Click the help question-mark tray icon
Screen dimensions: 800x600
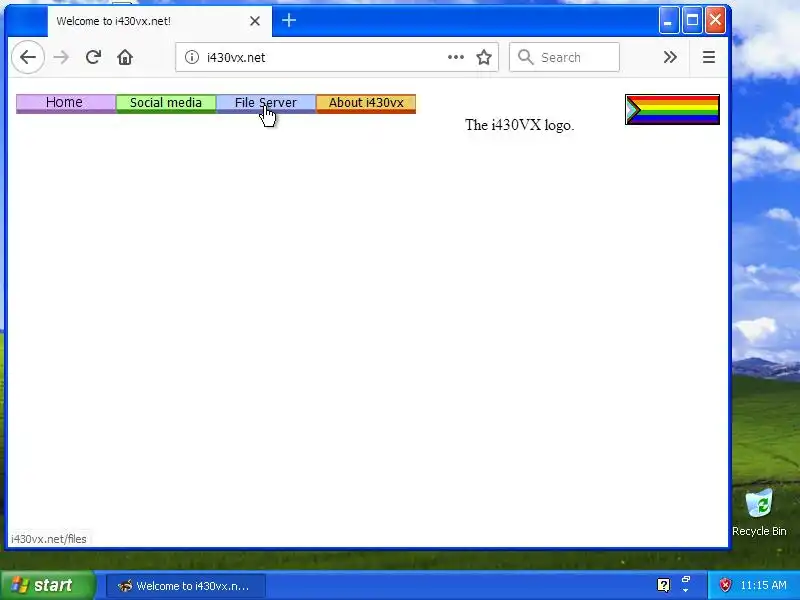[663, 585]
